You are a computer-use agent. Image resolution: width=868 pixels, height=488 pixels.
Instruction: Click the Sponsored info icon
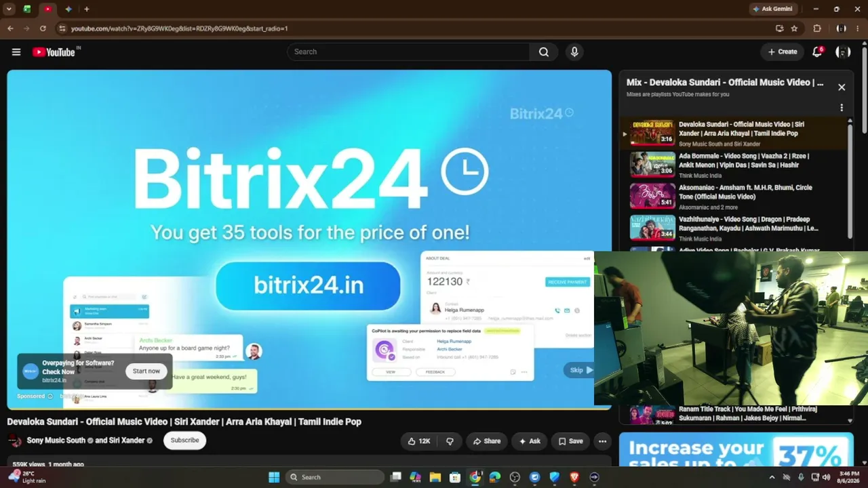(50, 396)
